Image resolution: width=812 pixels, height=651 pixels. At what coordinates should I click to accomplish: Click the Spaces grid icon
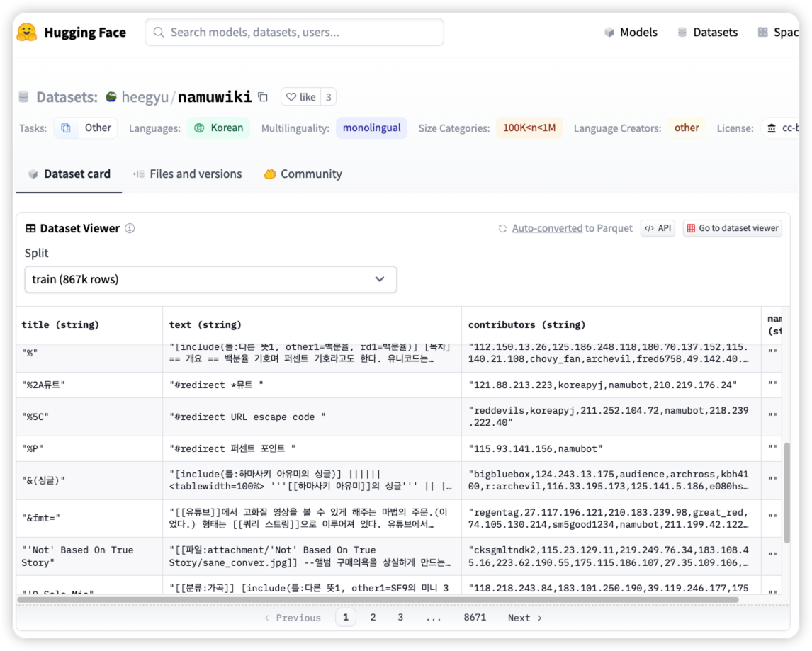click(763, 32)
